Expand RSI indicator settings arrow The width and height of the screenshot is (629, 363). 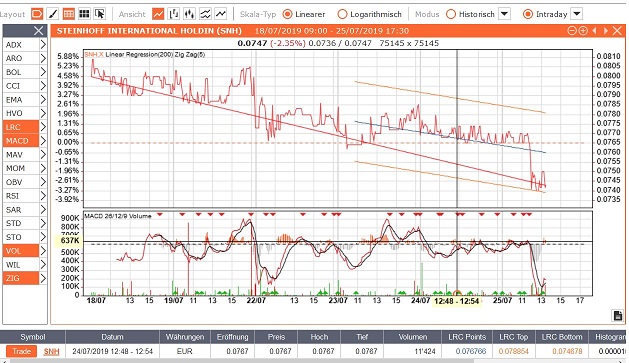tap(43, 196)
